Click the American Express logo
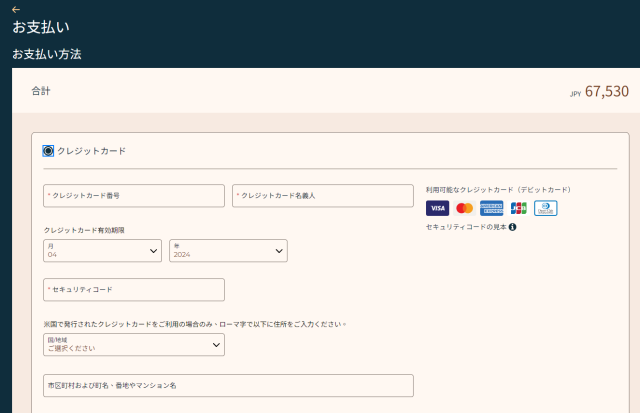Screen dimensions: 640x413 [491, 208]
